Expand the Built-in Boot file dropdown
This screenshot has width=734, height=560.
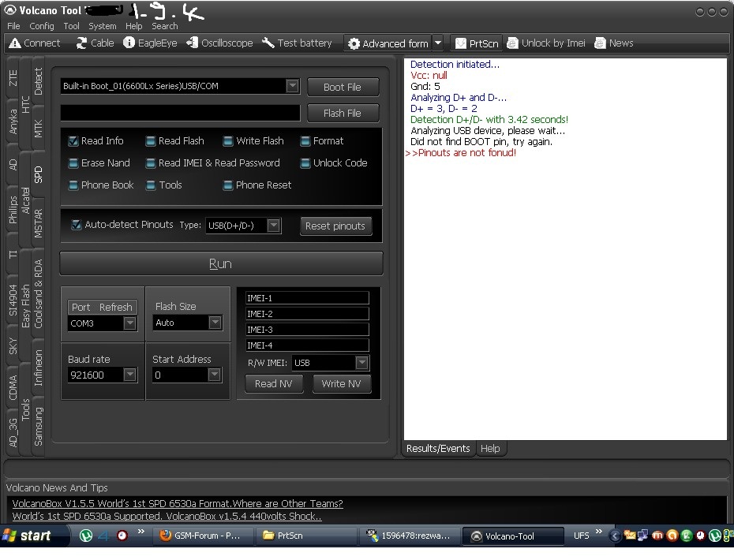(293, 86)
